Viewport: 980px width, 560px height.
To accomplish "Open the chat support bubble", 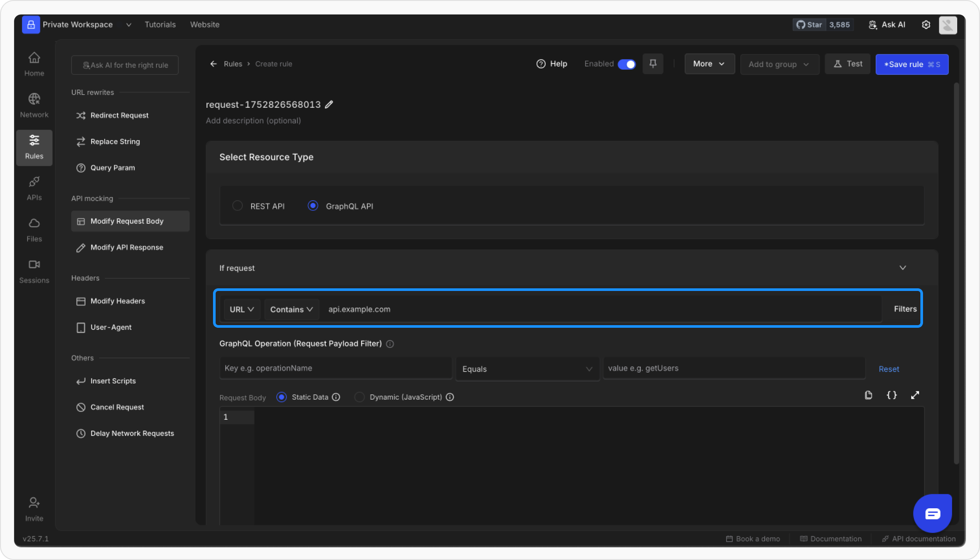I will click(x=932, y=513).
